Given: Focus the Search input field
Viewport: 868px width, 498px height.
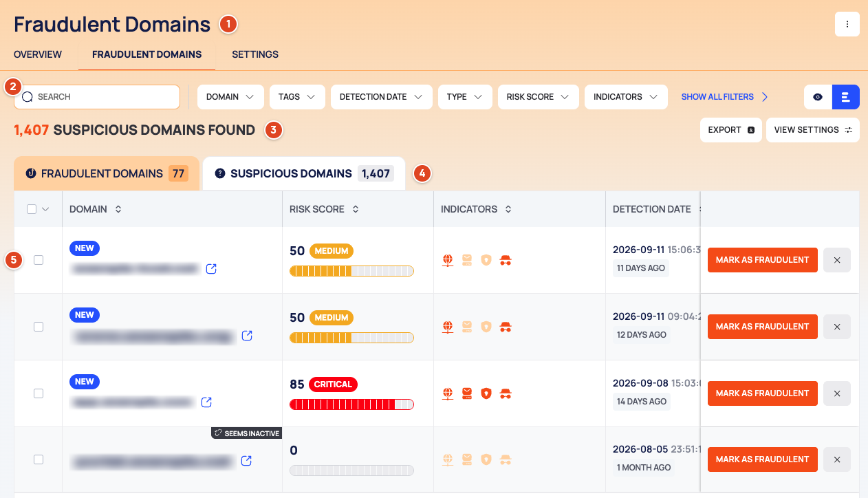Looking at the screenshot, I should coord(97,97).
